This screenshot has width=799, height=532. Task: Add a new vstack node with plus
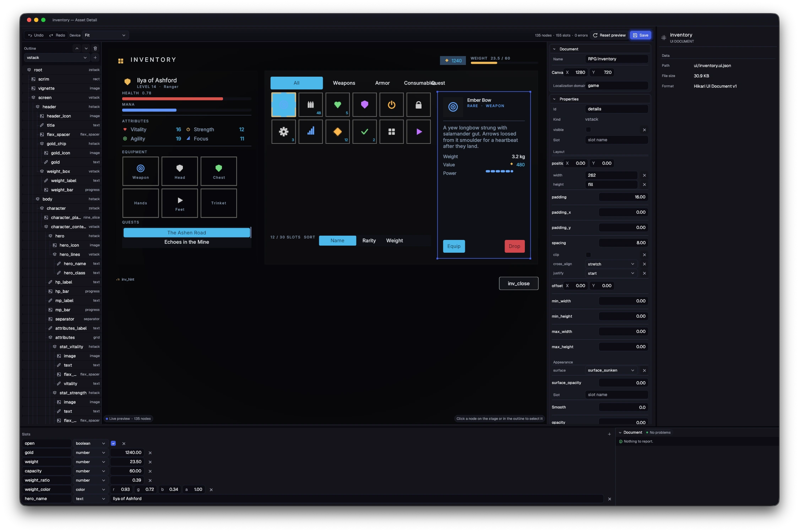(95, 57)
